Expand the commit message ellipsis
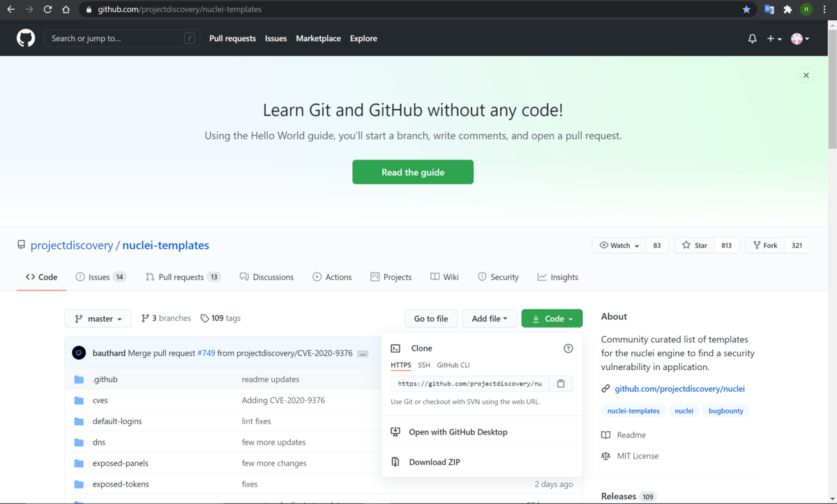The width and height of the screenshot is (837, 504). pos(363,353)
